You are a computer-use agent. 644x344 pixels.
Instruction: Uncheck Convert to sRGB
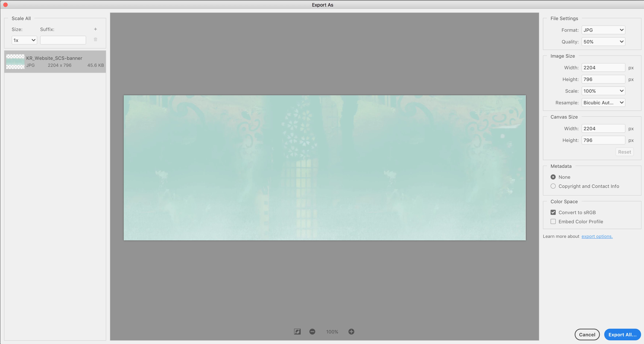pyautogui.click(x=553, y=212)
